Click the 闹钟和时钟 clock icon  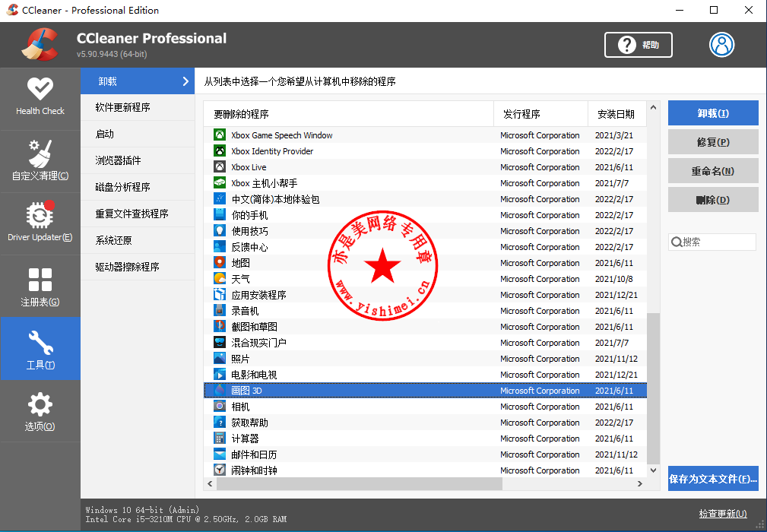(x=220, y=470)
